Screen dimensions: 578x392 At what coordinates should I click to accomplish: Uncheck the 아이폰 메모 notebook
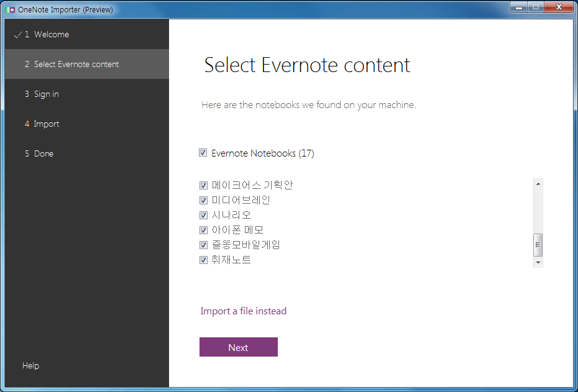pyautogui.click(x=203, y=230)
